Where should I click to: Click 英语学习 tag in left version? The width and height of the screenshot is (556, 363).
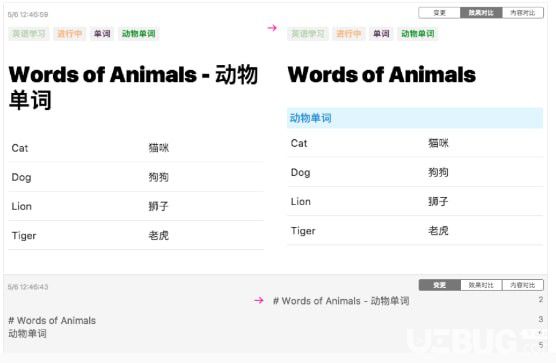29,34
